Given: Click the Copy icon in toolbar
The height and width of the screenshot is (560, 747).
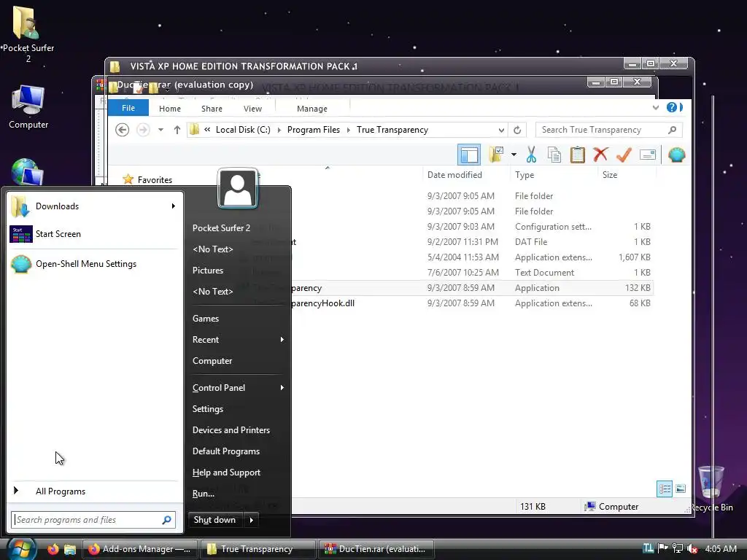Looking at the screenshot, I should [x=554, y=155].
